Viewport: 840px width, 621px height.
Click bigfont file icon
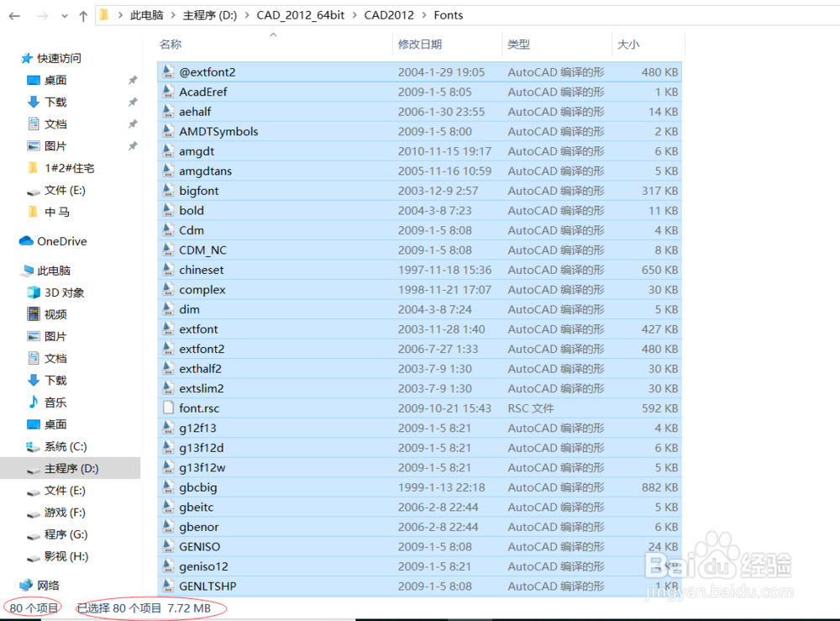click(x=168, y=191)
